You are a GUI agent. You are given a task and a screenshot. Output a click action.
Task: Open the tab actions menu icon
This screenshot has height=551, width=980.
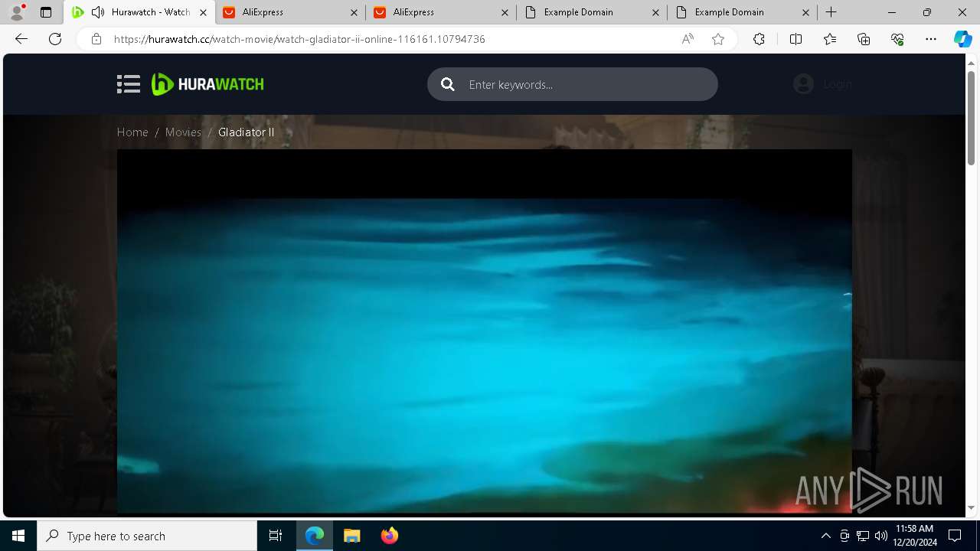pos(46,12)
